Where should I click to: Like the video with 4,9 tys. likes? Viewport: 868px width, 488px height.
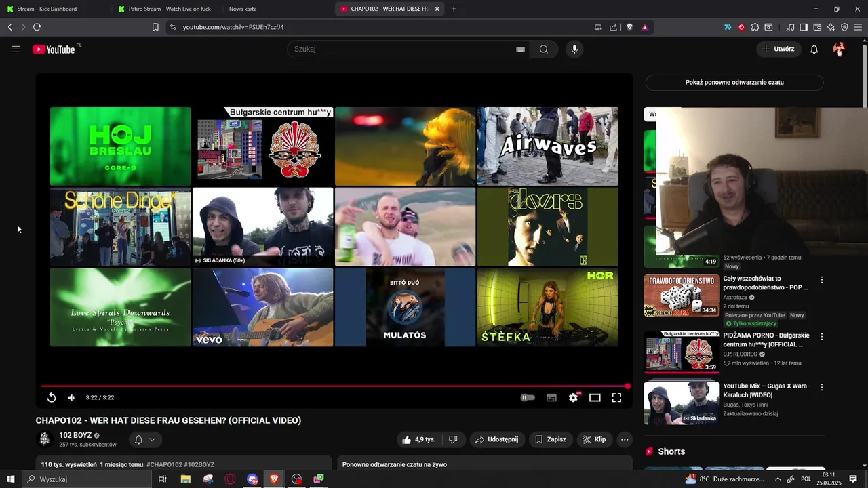click(418, 439)
